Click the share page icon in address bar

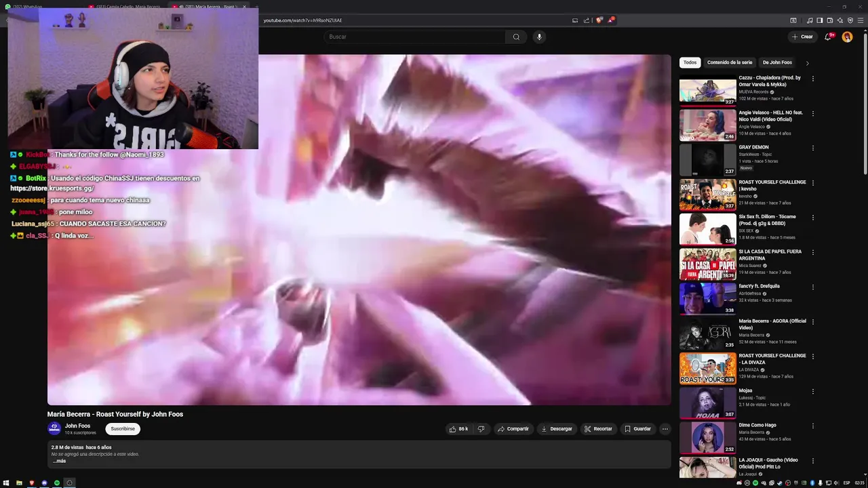(x=587, y=20)
